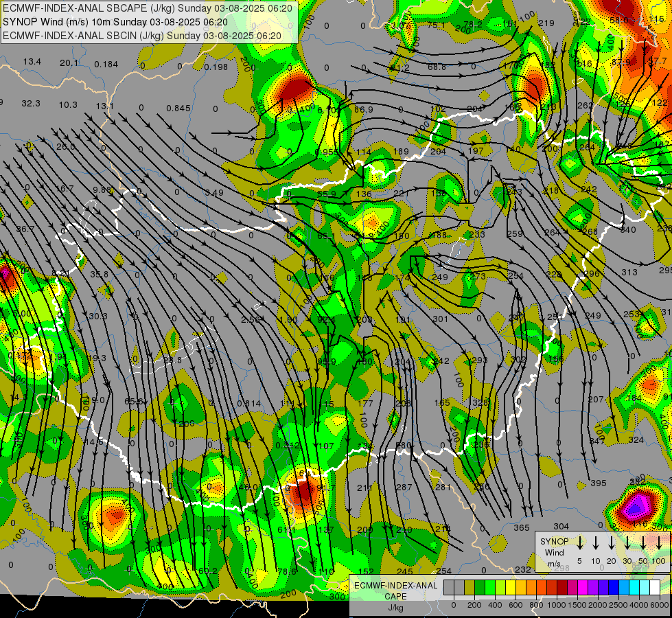Click the map value '0.184'

click(106, 65)
